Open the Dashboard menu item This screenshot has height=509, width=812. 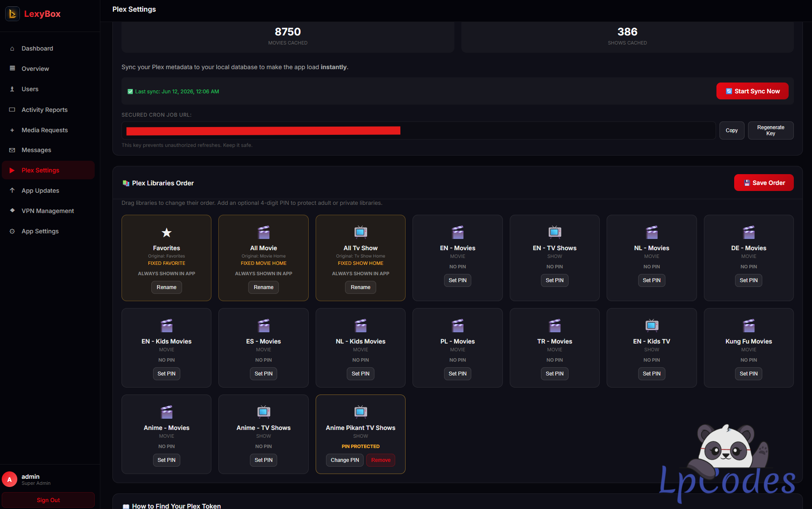48,48
